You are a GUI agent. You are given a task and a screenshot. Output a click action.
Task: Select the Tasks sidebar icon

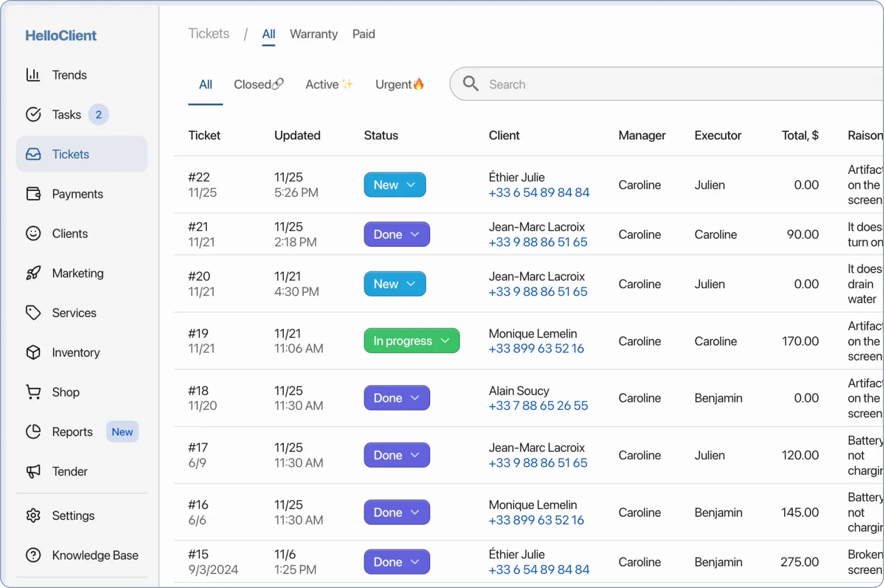click(33, 114)
